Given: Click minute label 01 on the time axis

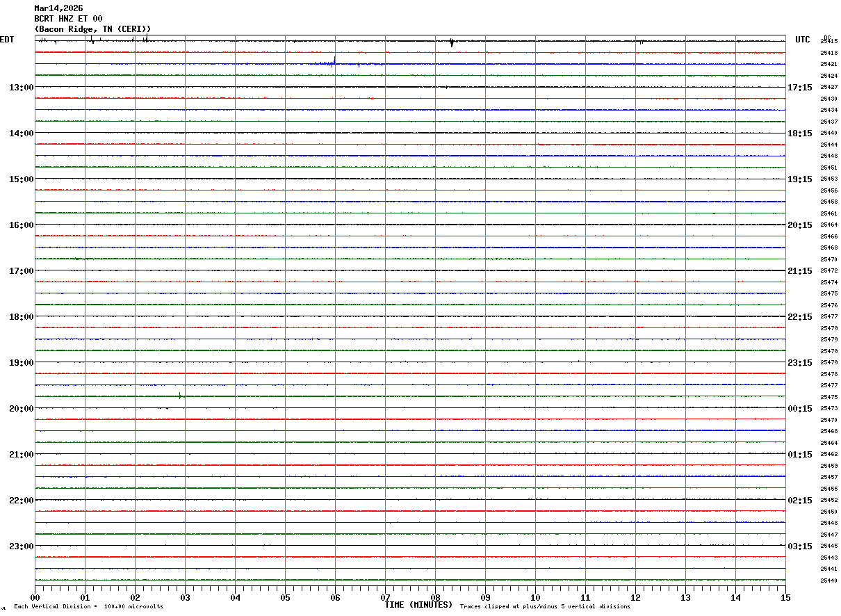Looking at the screenshot, I should 85,597.
